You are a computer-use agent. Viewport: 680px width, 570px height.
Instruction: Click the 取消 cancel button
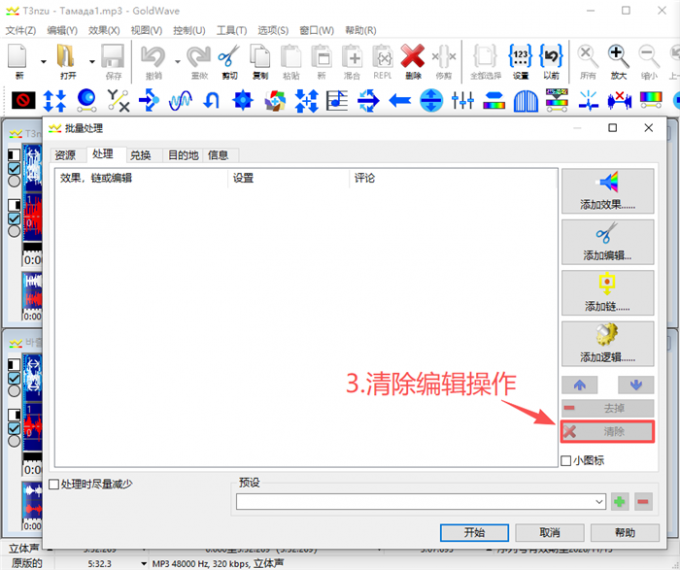tap(549, 533)
